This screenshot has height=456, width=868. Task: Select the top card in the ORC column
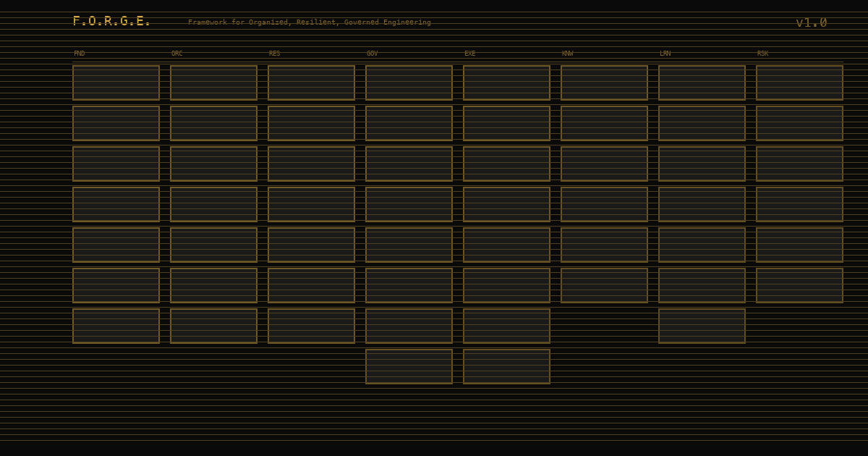[213, 82]
